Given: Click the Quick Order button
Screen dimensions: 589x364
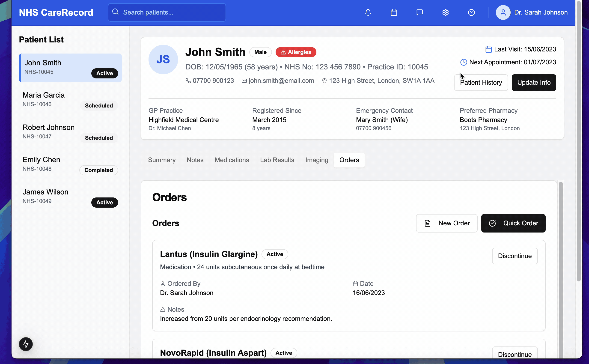Looking at the screenshot, I should coord(513,223).
